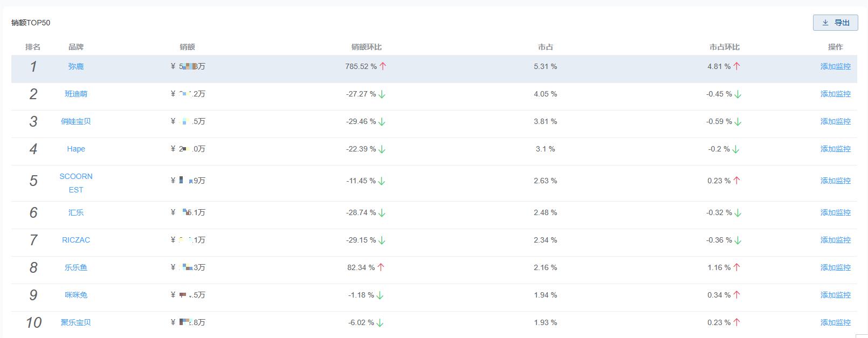The width and height of the screenshot is (868, 338).
Task: Add monitoring for rank 4 Hape
Action: [x=835, y=149]
